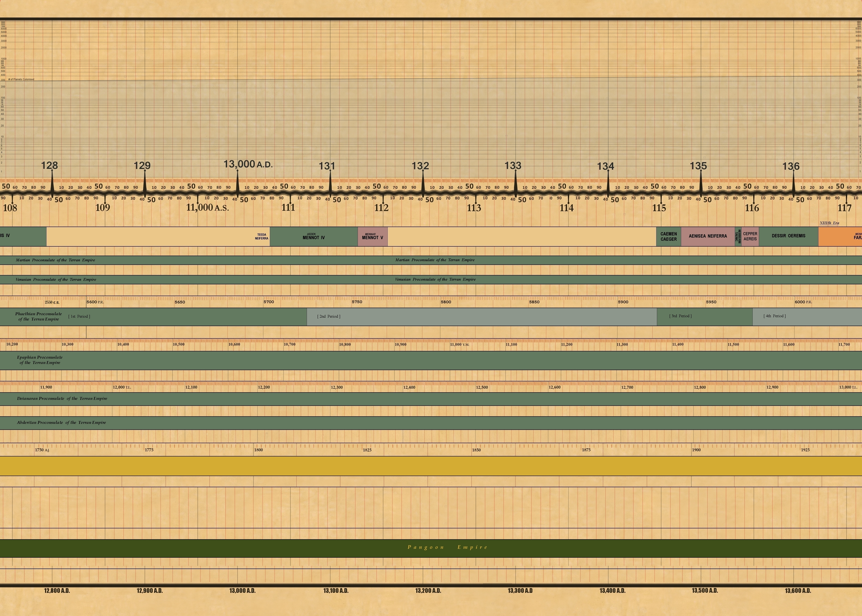Image resolution: width=862 pixels, height=616 pixels.
Task: Click the 136 century marker
Action: click(791, 166)
